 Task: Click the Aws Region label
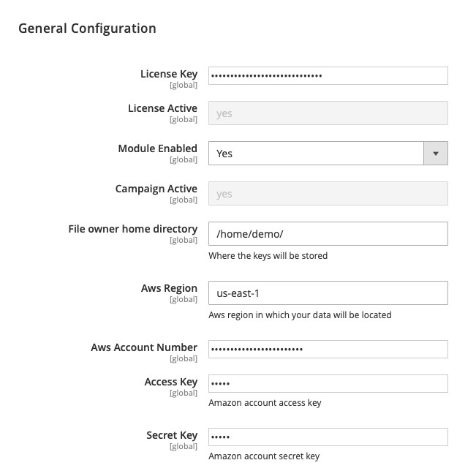[169, 288]
